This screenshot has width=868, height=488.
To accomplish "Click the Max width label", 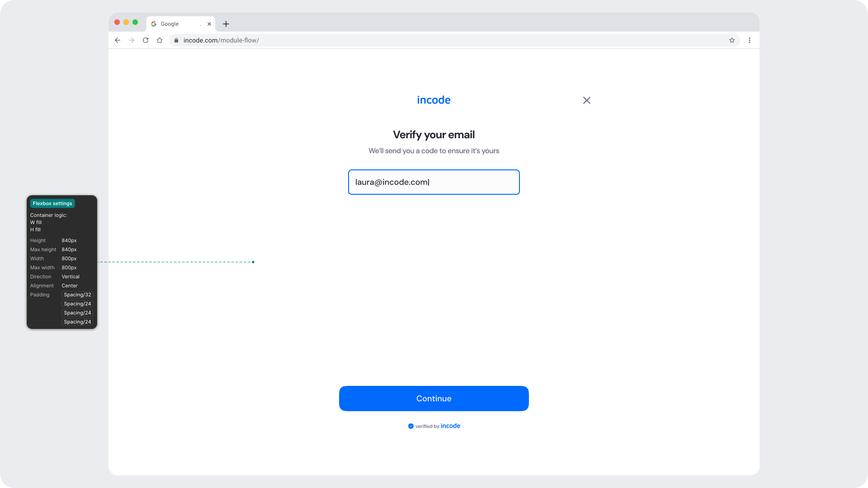I will tap(42, 267).
